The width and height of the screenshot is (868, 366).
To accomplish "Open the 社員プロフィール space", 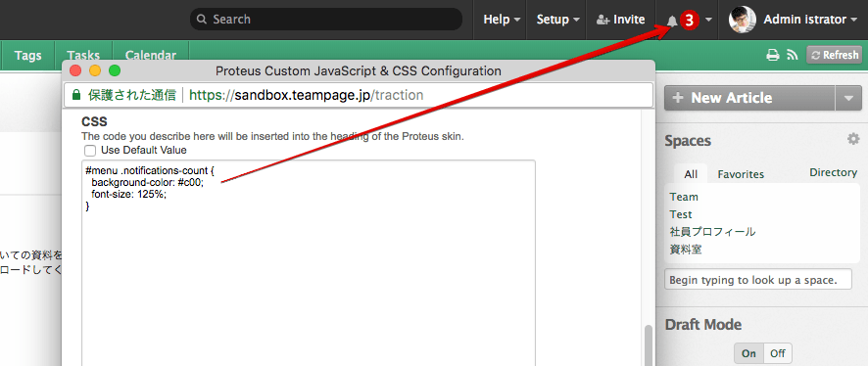I will [712, 232].
